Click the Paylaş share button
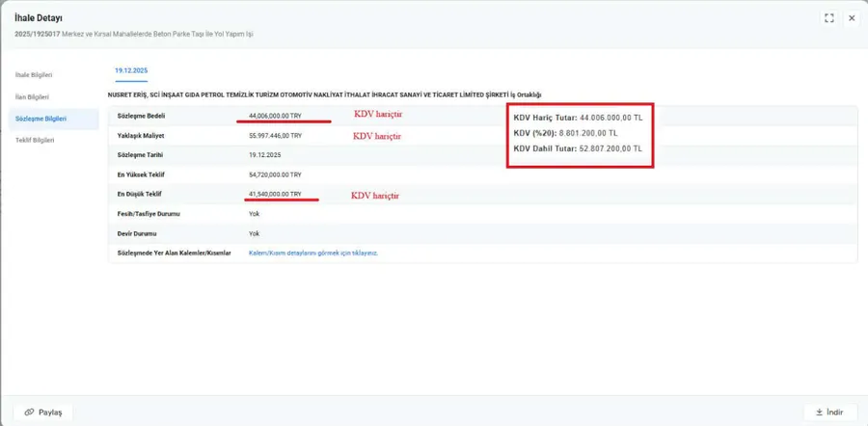The image size is (868, 426). click(x=43, y=412)
